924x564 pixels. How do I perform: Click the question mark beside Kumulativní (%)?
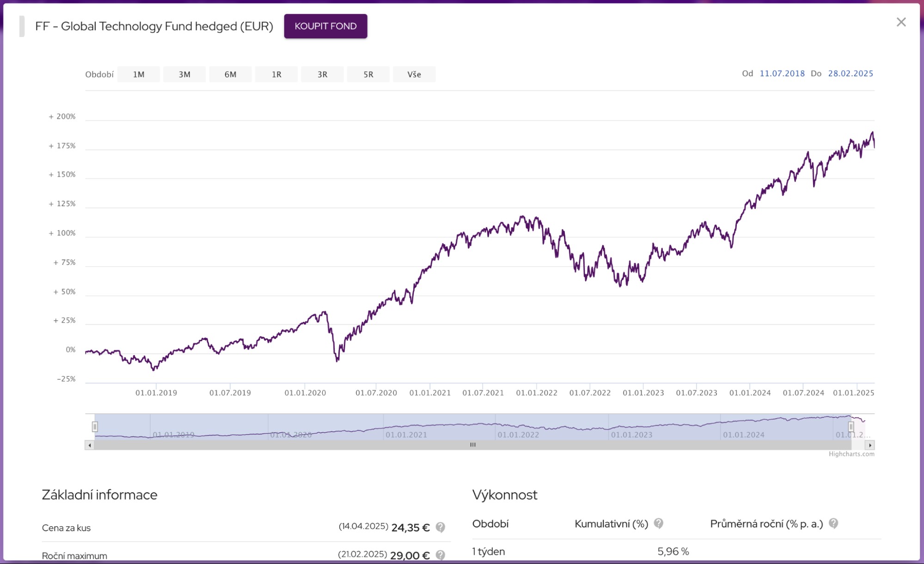pyautogui.click(x=659, y=523)
